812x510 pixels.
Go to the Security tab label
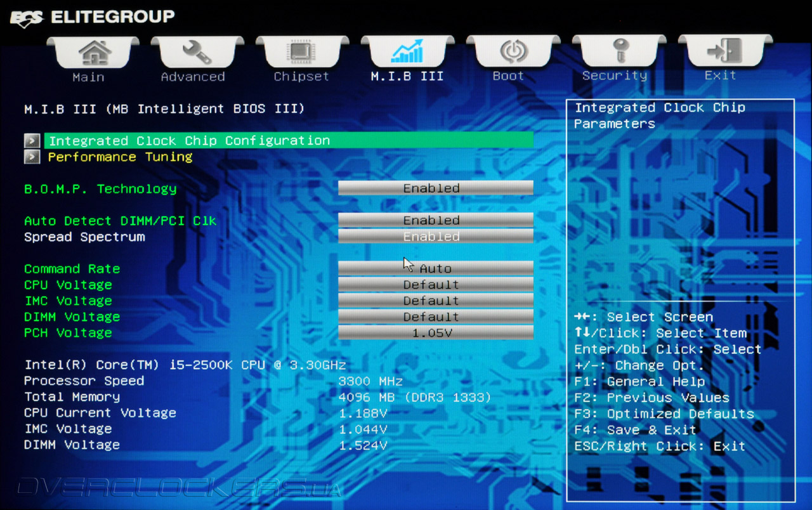click(615, 75)
